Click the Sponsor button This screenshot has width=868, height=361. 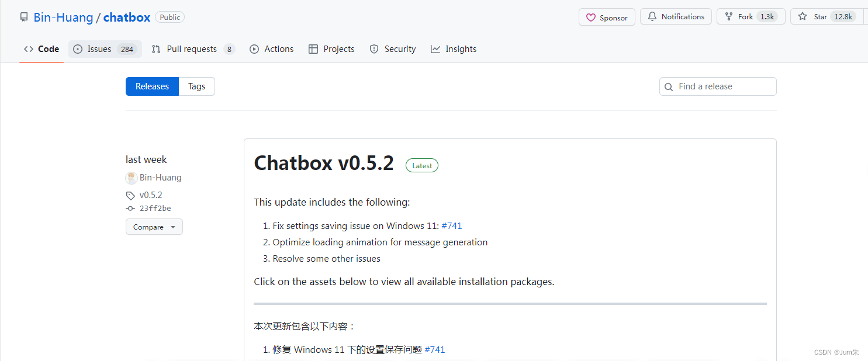(x=607, y=18)
